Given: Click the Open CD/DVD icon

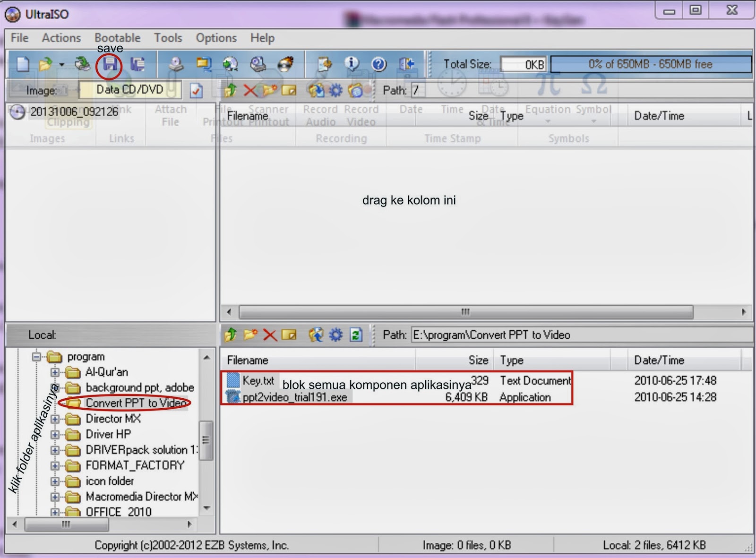Looking at the screenshot, I should [82, 64].
